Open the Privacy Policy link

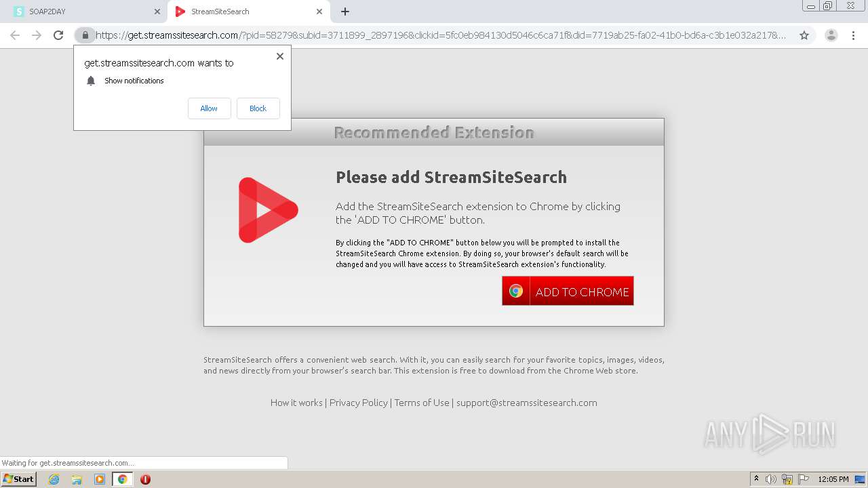(359, 403)
